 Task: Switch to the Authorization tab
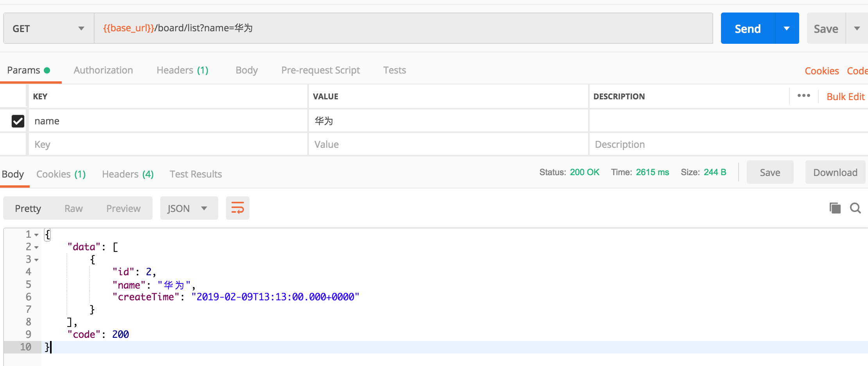(x=103, y=70)
